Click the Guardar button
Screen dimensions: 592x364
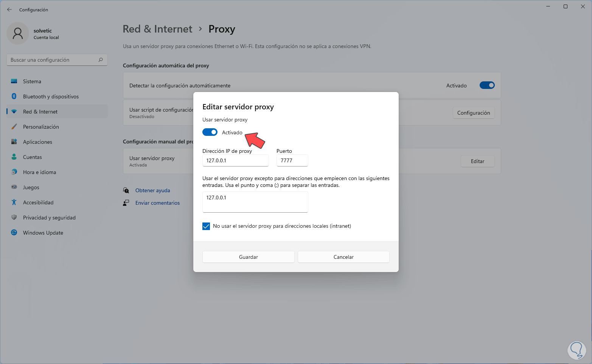248,257
